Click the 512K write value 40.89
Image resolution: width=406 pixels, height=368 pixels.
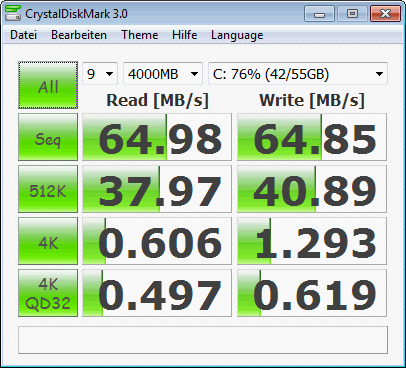[312, 189]
